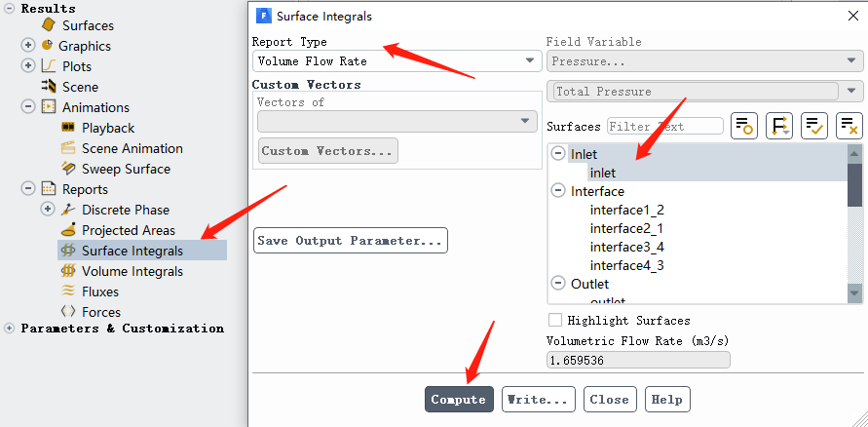Image resolution: width=868 pixels, height=427 pixels.
Task: Click the Volume Integrals icon
Action: (68, 271)
